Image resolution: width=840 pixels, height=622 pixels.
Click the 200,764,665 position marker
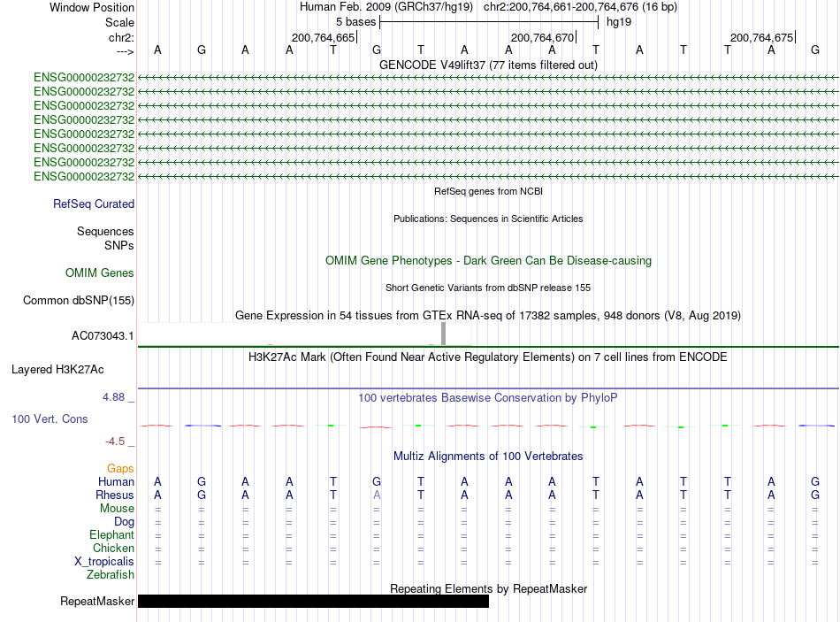pos(324,37)
